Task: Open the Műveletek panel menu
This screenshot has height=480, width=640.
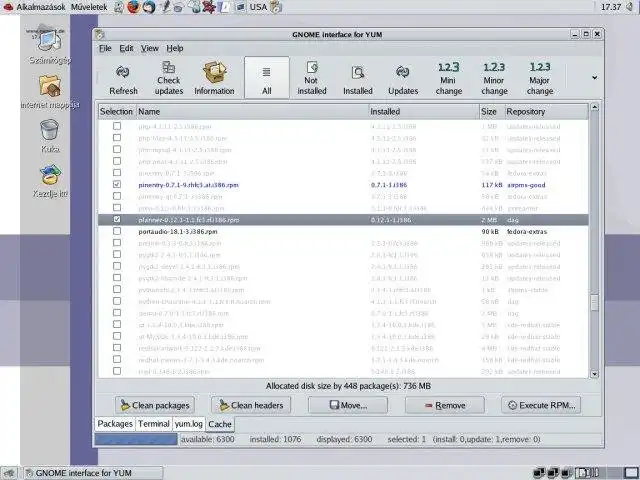Action: [89, 7]
